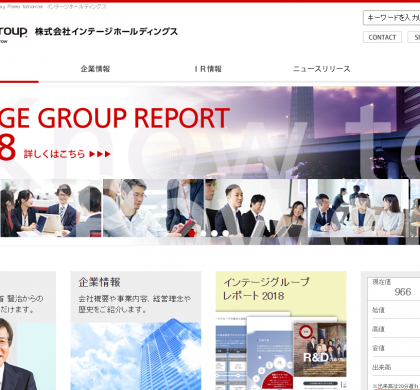Open the IR情報 navigation menu
The image size is (420, 390).
coord(208,69)
